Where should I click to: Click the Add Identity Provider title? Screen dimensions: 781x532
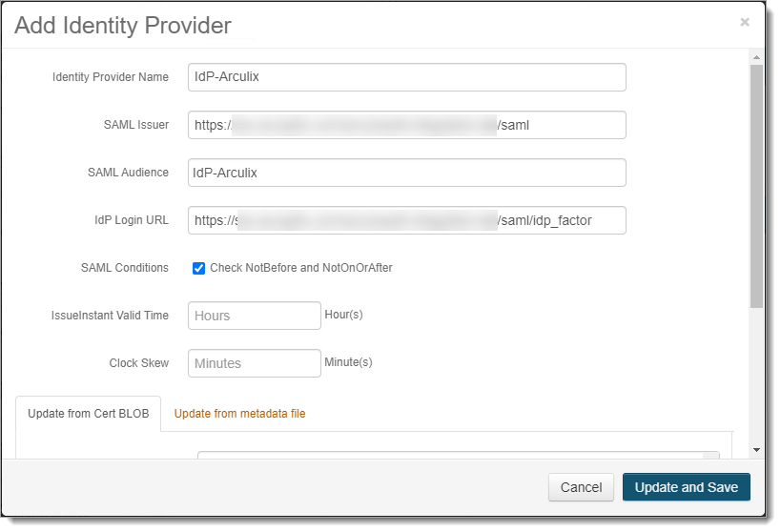tap(123, 26)
